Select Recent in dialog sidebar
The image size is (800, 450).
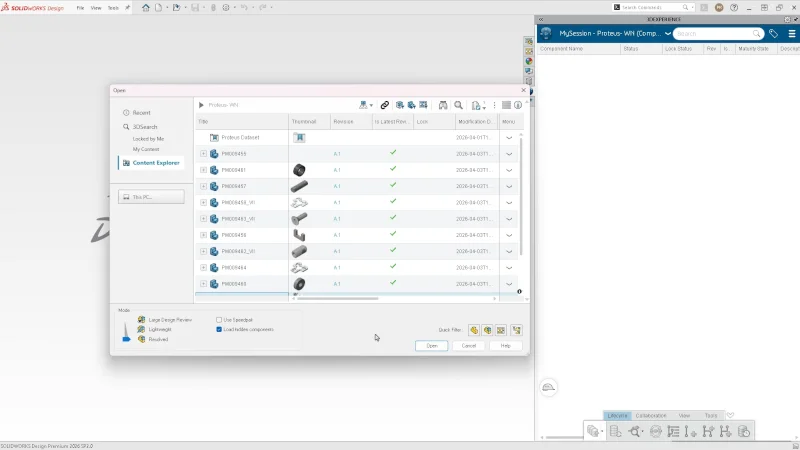coord(141,113)
